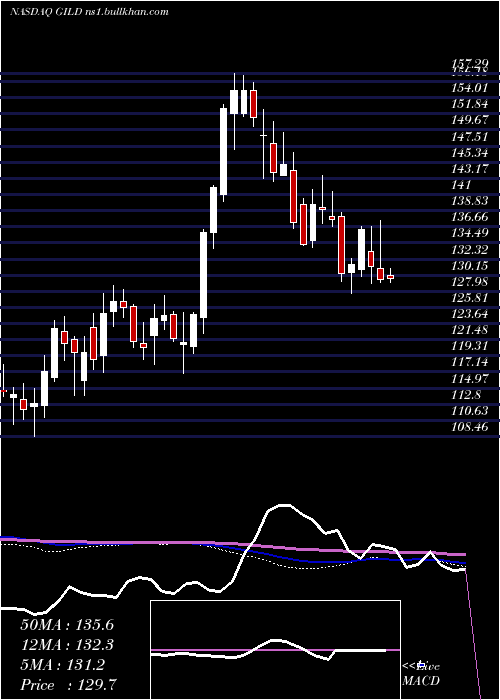Select the 121.48 price level label
500x700 pixels.
[x=468, y=330]
